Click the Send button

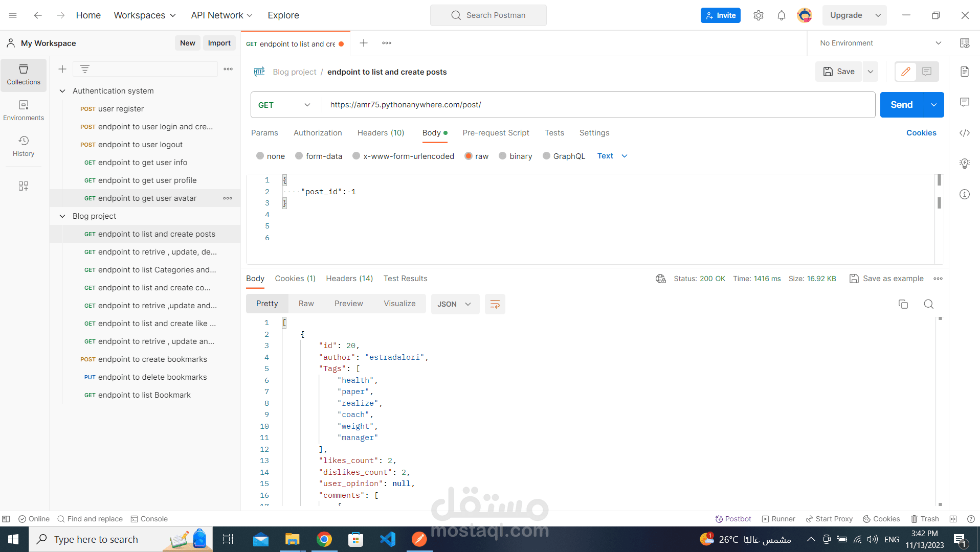point(902,105)
